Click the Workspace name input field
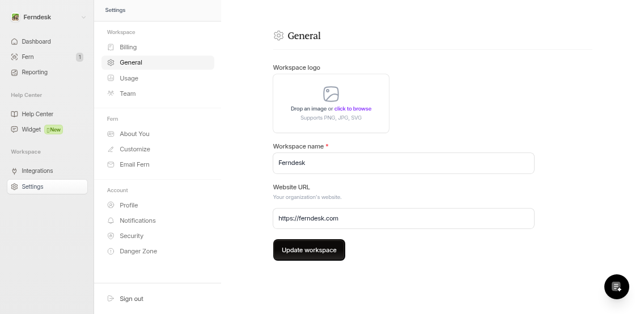 pos(403,163)
